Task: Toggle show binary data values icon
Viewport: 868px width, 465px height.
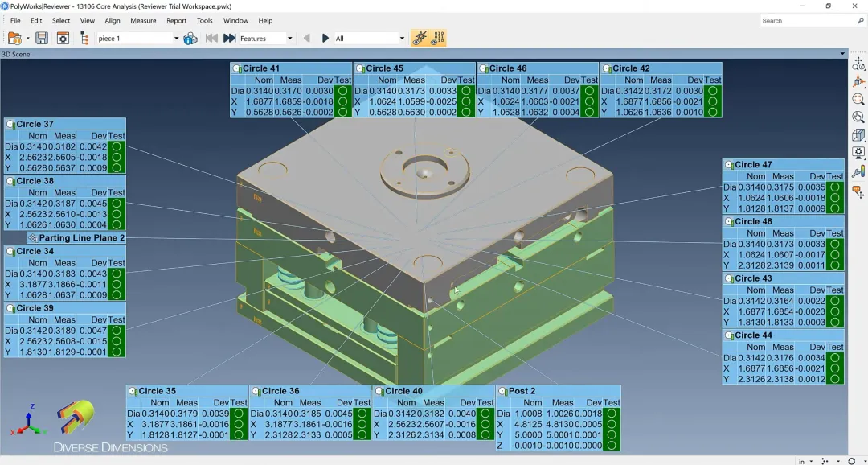Action: [x=438, y=39]
